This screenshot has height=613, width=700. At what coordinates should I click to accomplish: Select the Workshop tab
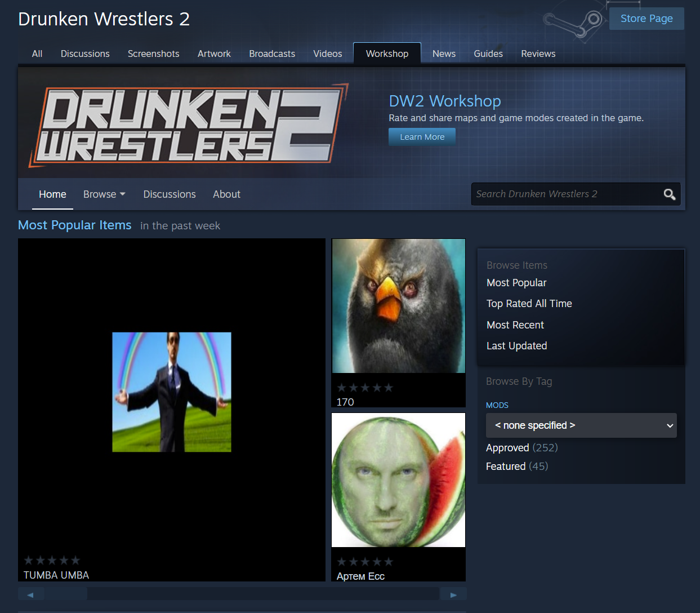(387, 54)
